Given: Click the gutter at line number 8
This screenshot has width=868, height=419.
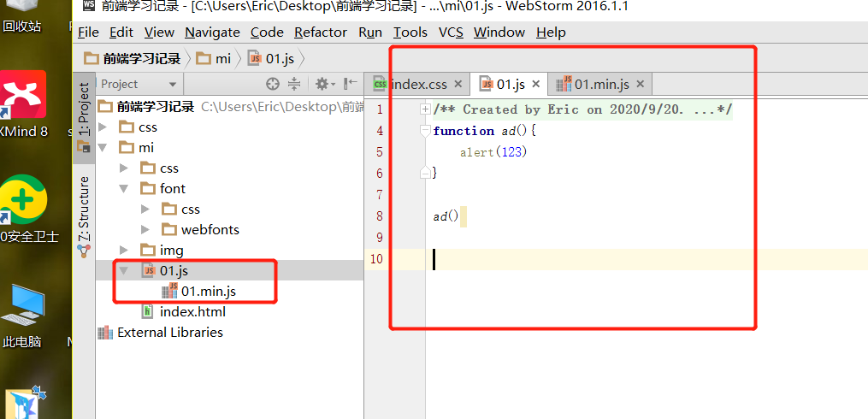Looking at the screenshot, I should click(x=379, y=215).
